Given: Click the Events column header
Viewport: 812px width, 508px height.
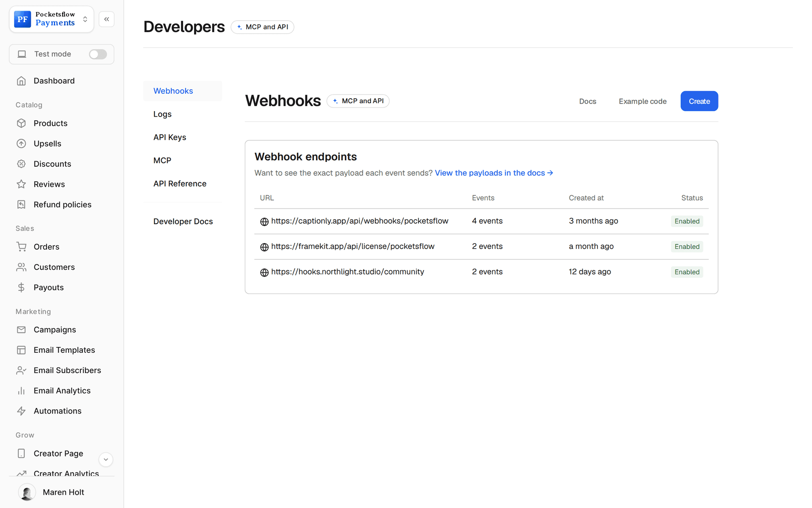Looking at the screenshot, I should click(483, 198).
